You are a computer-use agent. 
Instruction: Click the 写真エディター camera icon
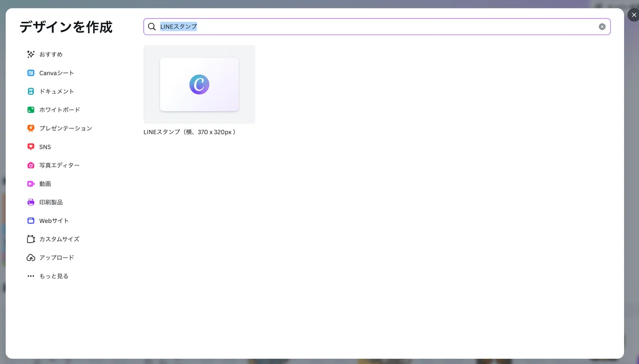(x=31, y=166)
